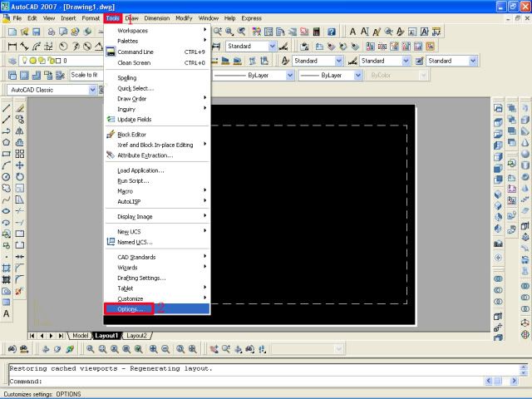The height and width of the screenshot is (399, 532).
Task: Choose the Multiline Text 'A' tool
Action: pyautogui.click(x=7, y=314)
